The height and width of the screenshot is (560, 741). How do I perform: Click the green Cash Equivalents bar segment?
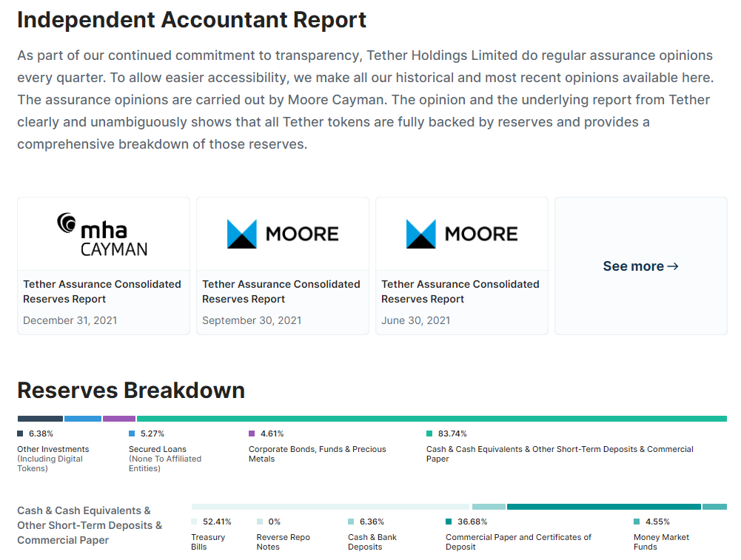pyautogui.click(x=432, y=419)
